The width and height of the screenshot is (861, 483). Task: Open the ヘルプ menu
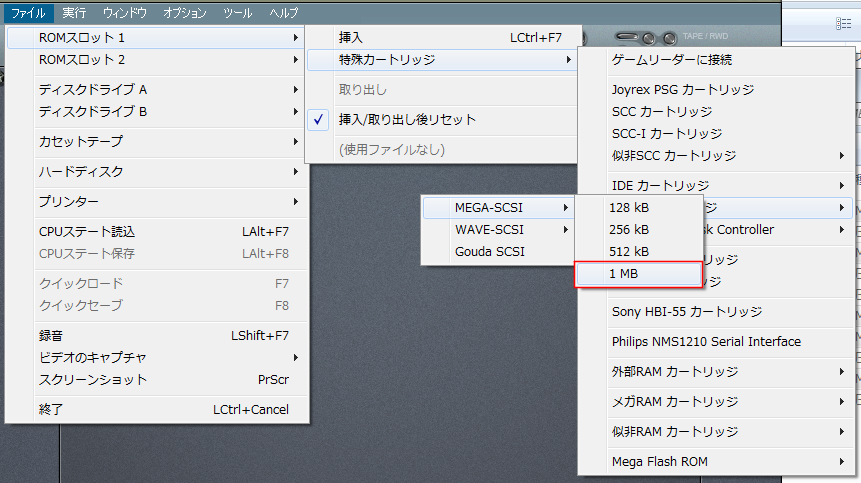[x=284, y=13]
